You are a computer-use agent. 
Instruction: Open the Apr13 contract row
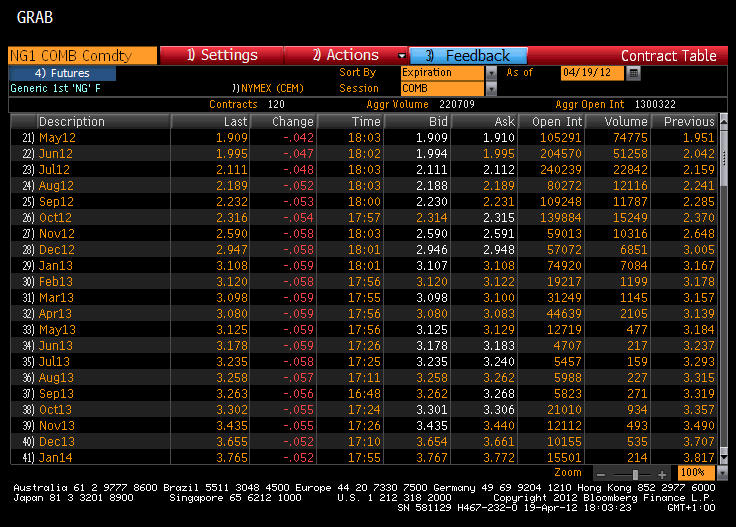[364, 313]
